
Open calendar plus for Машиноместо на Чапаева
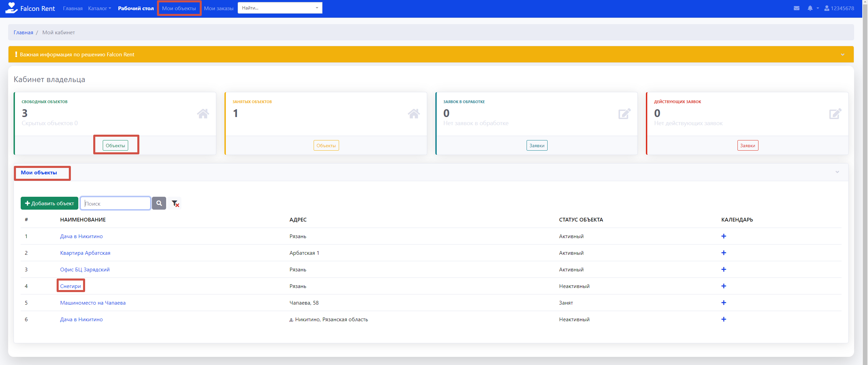(x=724, y=303)
